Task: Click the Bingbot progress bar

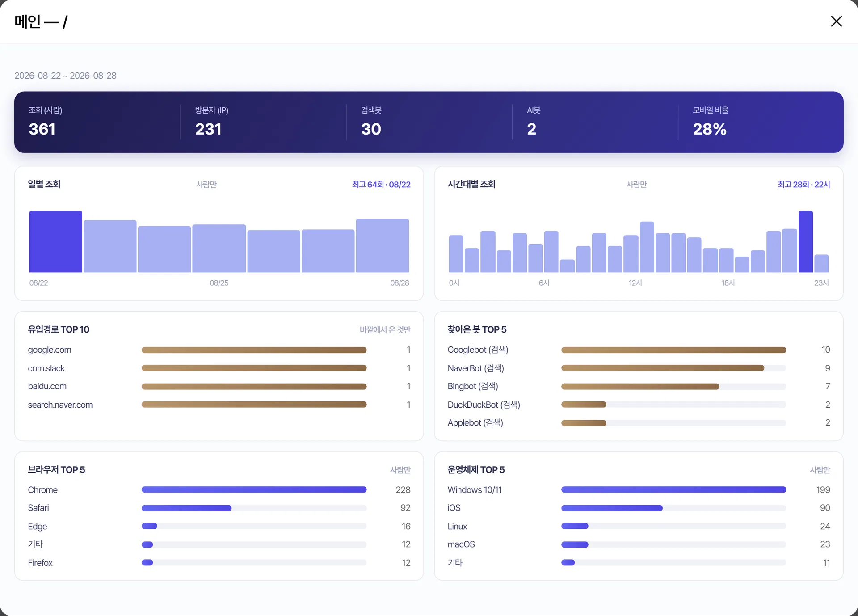Action: pos(673,386)
